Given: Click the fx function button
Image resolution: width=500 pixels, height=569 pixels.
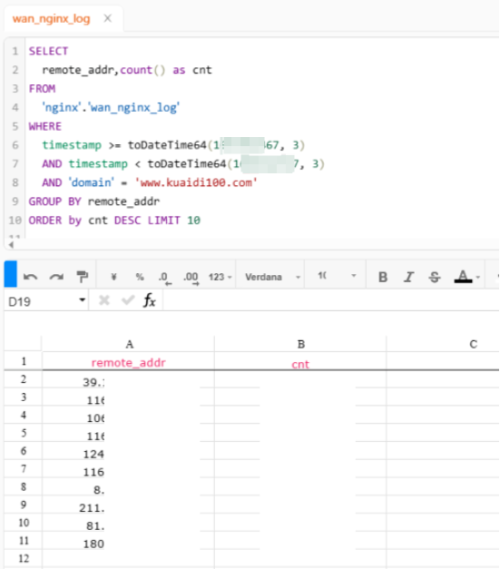Looking at the screenshot, I should pyautogui.click(x=149, y=300).
